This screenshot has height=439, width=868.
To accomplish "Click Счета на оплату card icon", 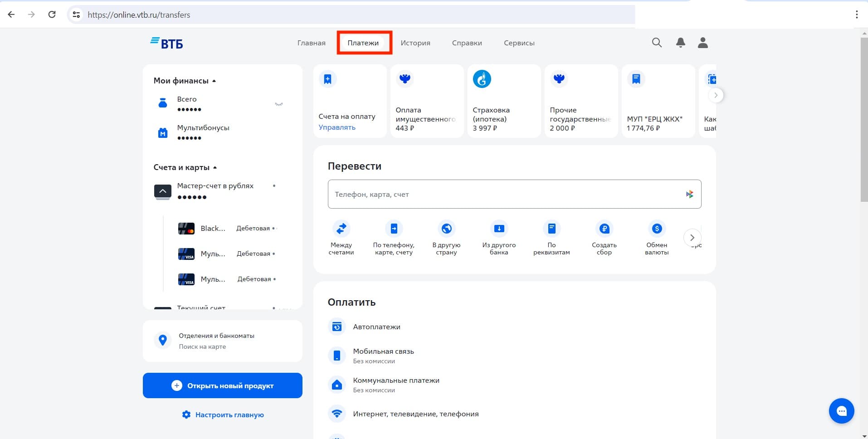I will 327,79.
